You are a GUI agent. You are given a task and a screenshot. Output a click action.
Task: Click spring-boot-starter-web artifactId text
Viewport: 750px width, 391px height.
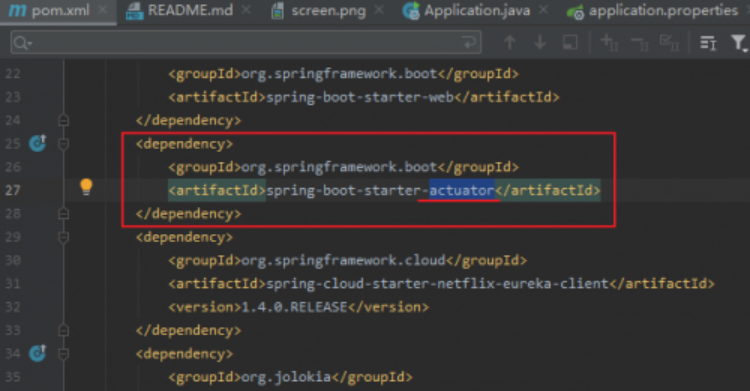[360, 97]
